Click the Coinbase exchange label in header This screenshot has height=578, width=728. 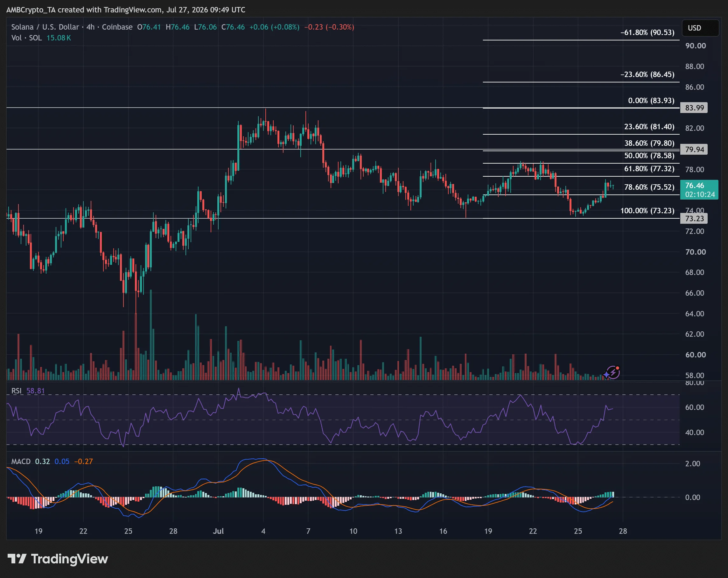(x=117, y=27)
